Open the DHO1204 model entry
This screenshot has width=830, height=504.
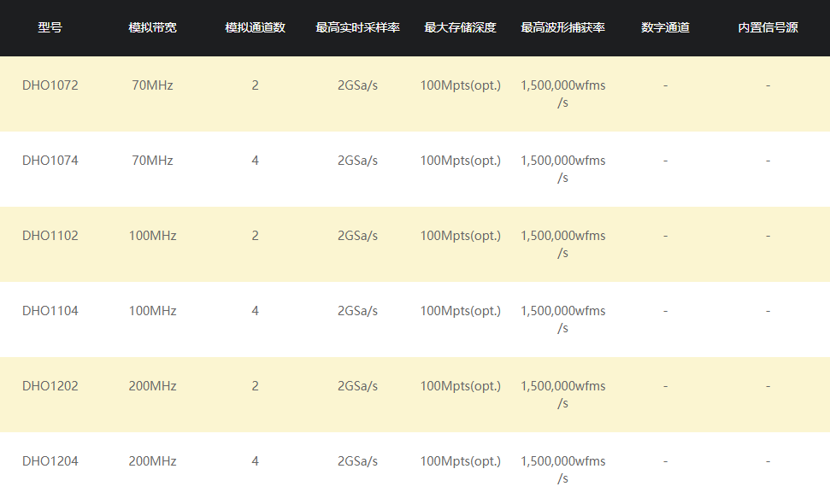click(50, 461)
